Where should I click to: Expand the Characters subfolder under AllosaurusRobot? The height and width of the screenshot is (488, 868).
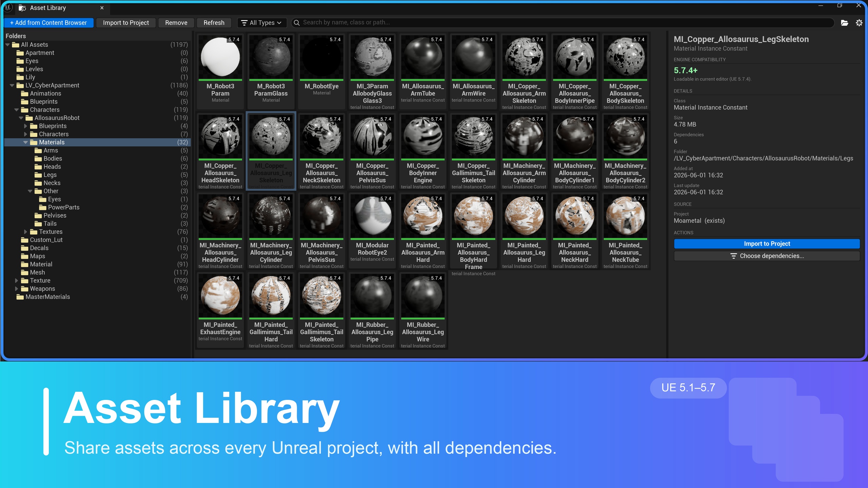tap(25, 134)
